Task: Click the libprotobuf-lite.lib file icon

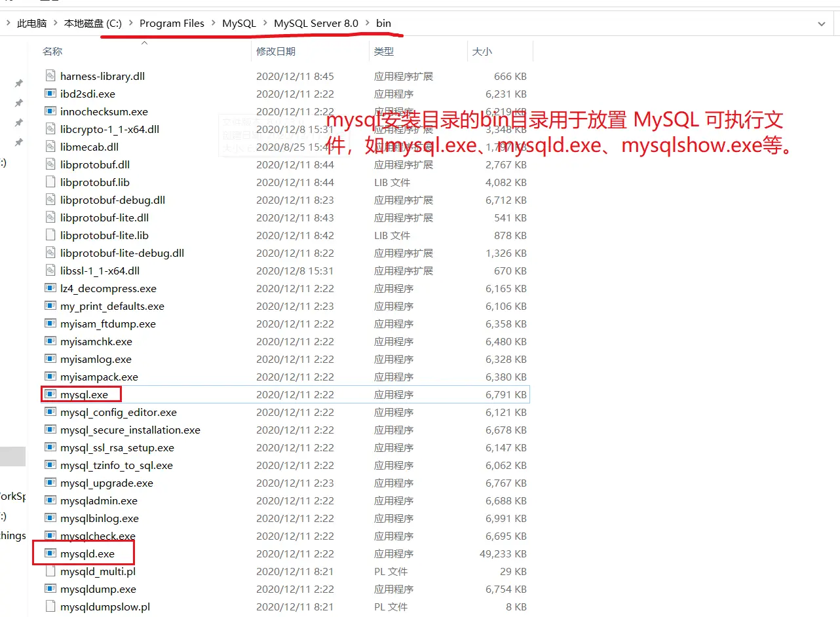Action: 50,235
